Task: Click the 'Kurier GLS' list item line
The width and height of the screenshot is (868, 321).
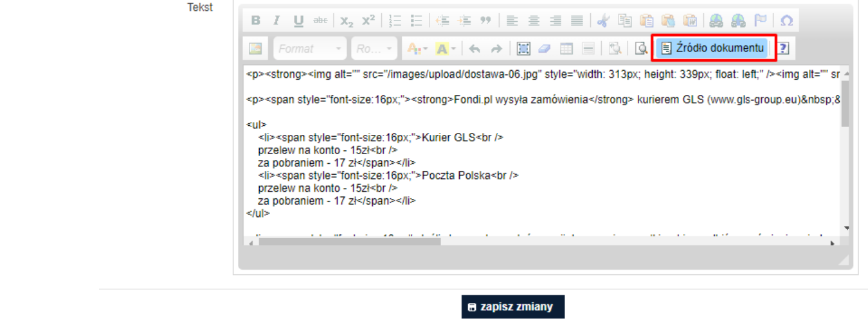Action: pyautogui.click(x=381, y=137)
